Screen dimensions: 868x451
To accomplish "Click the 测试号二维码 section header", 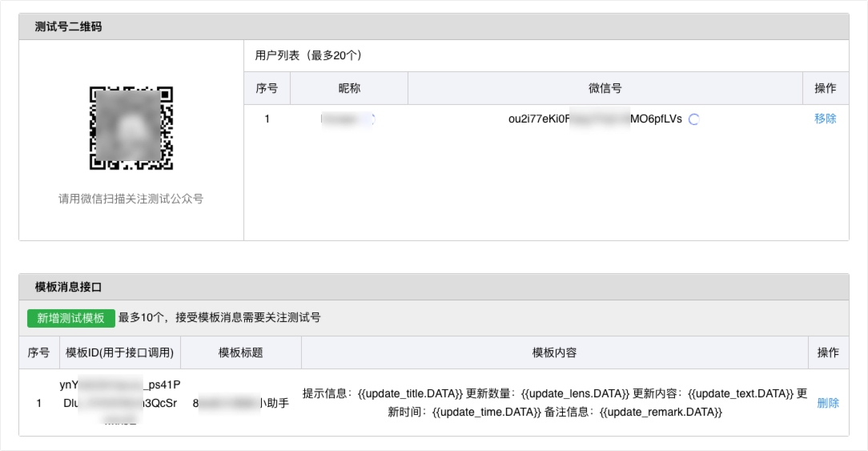I will (433, 26).
